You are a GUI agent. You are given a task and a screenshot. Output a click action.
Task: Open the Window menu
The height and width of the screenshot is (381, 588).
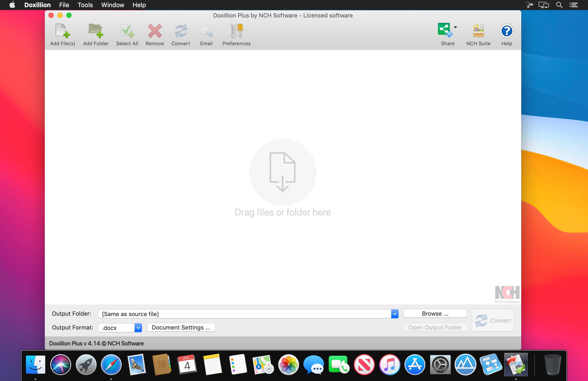click(113, 5)
